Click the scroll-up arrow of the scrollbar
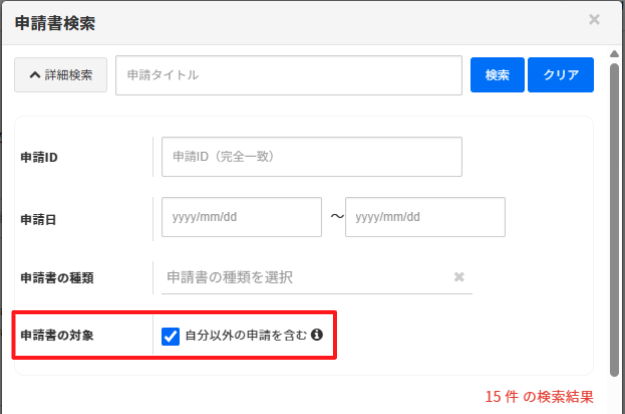The height and width of the screenshot is (414, 625). 614,52
